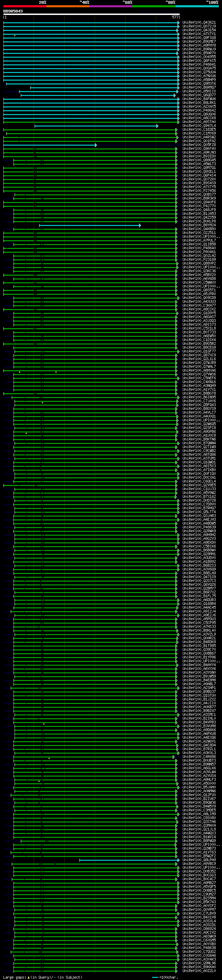Image resolution: width=222 pixels, height=980 pixels.
Task: Click the query end position 577
Action: coord(175,17)
